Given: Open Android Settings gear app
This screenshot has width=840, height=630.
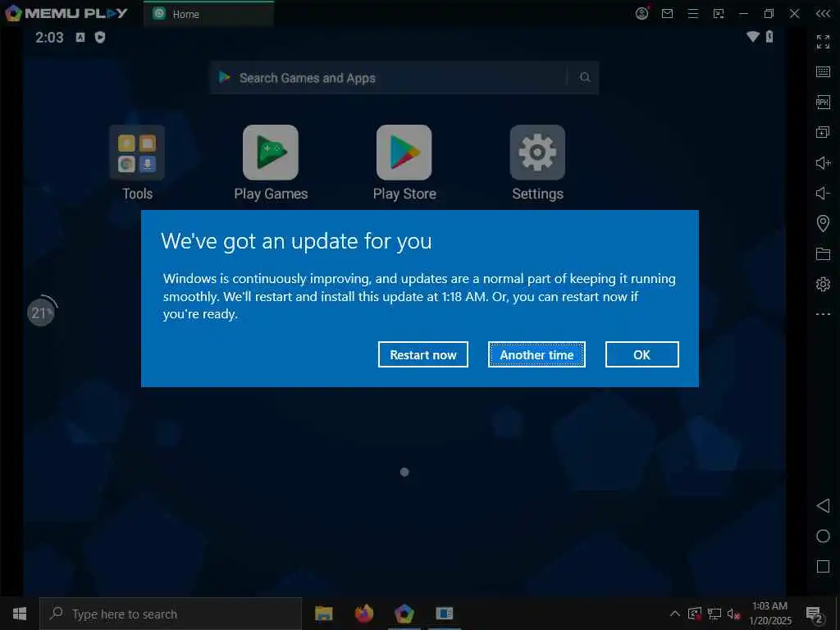Looking at the screenshot, I should [537, 153].
